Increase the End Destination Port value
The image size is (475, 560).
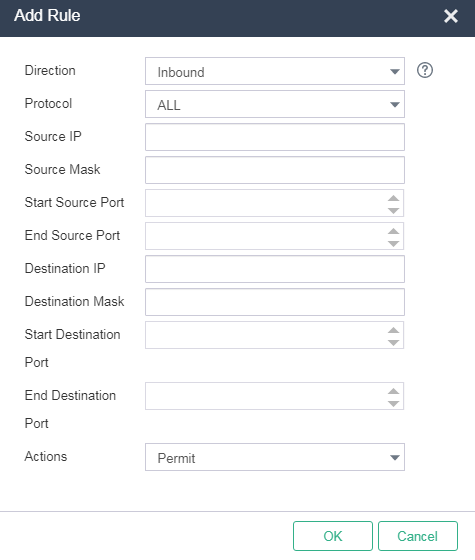click(x=393, y=391)
